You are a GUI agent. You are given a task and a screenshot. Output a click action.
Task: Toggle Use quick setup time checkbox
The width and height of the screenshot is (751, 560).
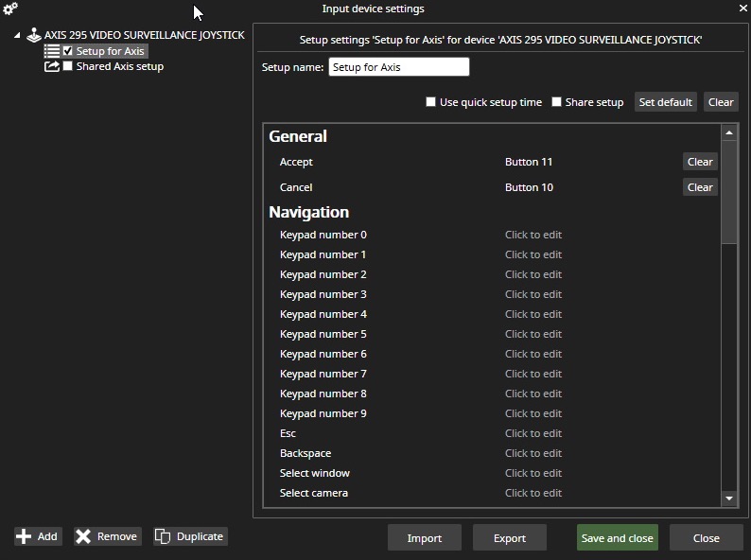[430, 102]
